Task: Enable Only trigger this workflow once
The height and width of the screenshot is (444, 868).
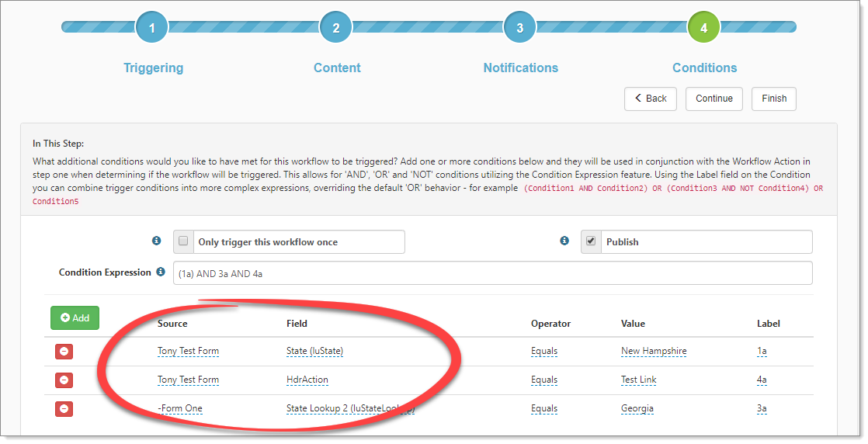Action: tap(183, 241)
